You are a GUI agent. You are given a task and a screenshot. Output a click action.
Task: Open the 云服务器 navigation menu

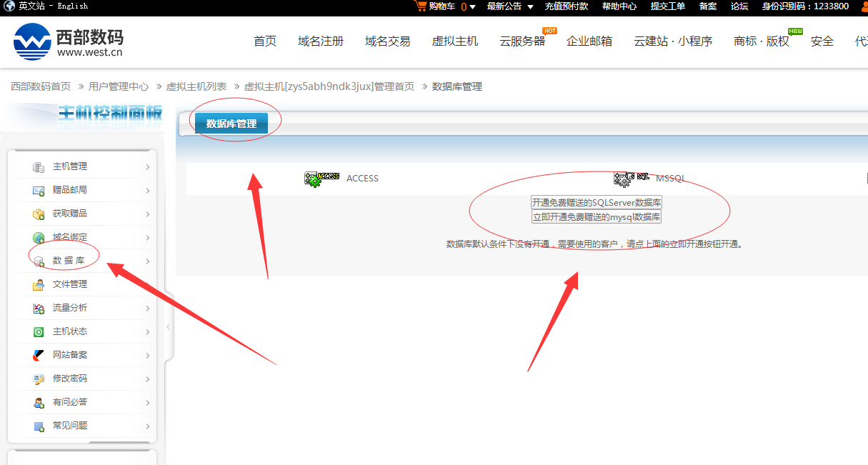point(522,41)
